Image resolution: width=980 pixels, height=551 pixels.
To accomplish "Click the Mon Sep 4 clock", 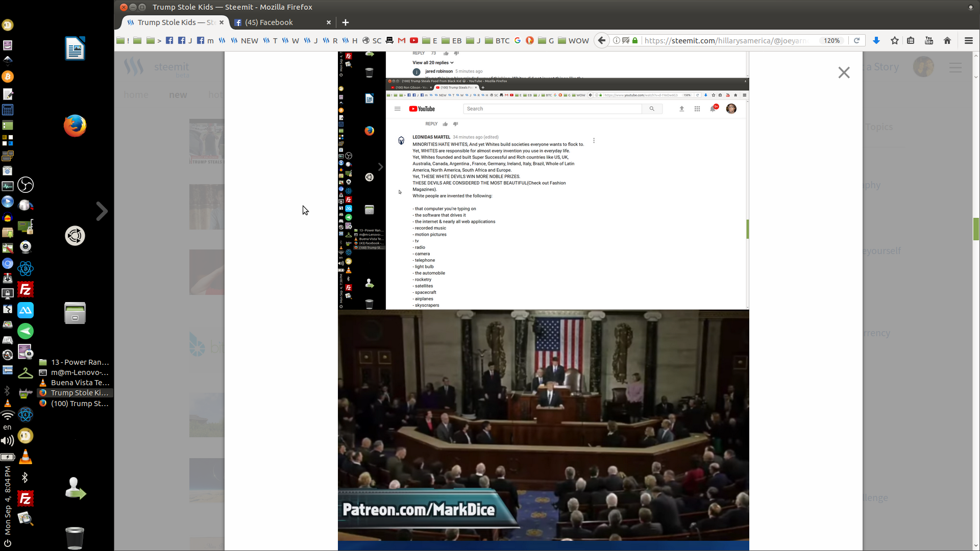I will point(7,500).
